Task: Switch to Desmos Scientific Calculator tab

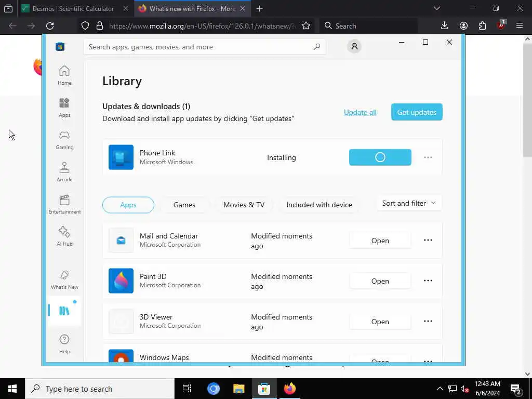Action: [73, 9]
